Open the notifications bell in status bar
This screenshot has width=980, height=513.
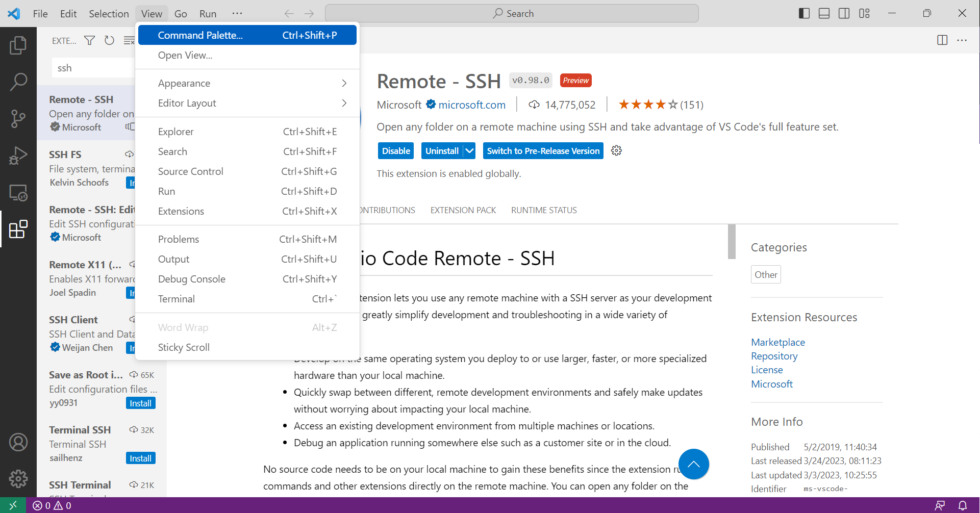click(x=963, y=505)
